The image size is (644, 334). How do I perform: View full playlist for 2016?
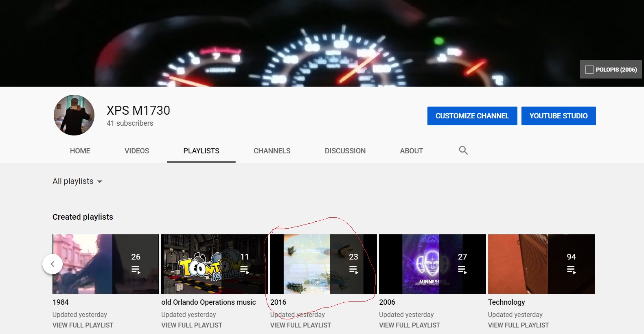[x=301, y=325]
